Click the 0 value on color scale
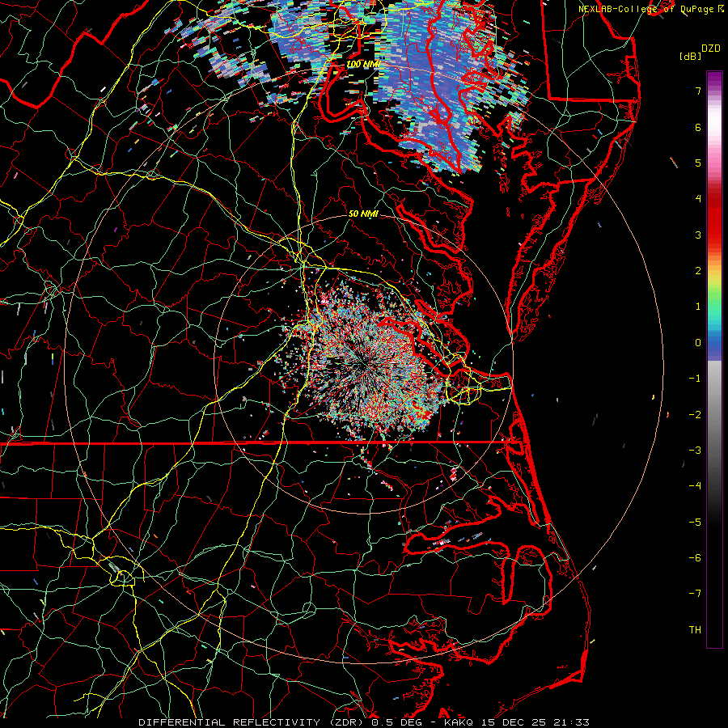This screenshot has width=728, height=728. coord(698,343)
